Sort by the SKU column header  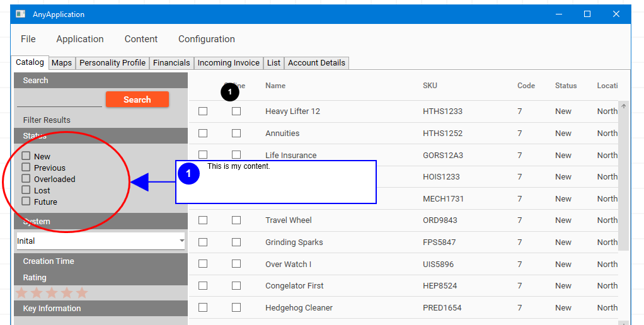click(430, 86)
